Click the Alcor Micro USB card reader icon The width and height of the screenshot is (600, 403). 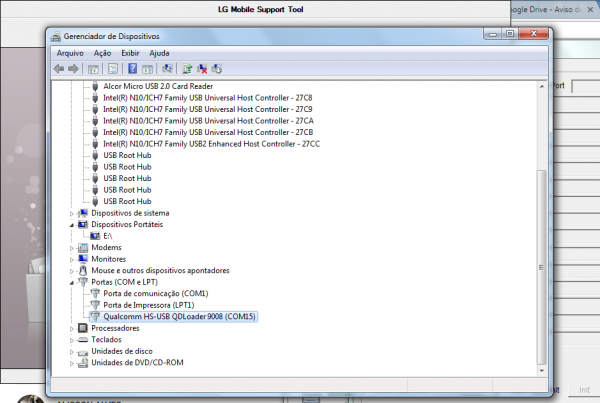tap(95, 86)
